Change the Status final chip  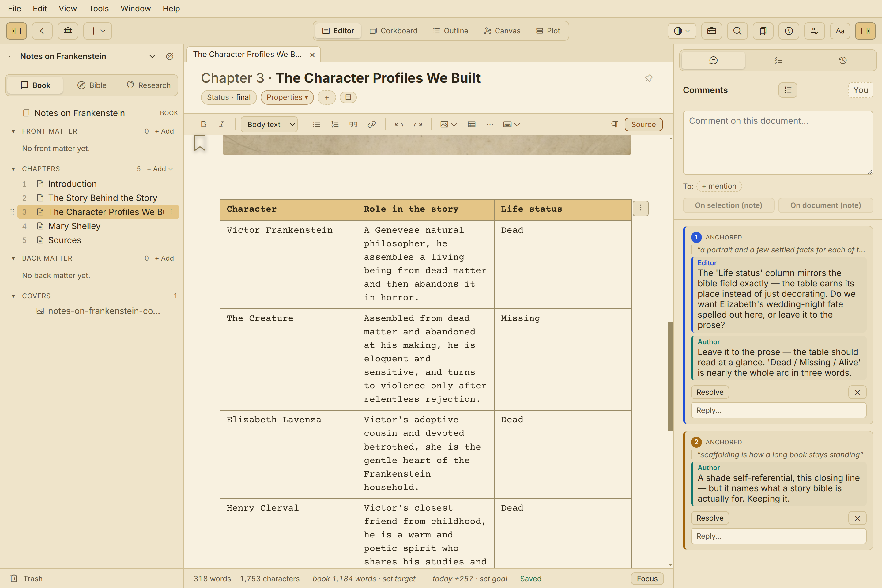[x=229, y=97]
